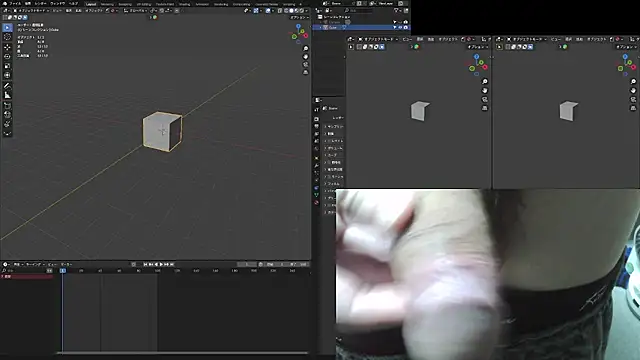Expand the Cube item in the outliner
The height and width of the screenshot is (360, 640).
pyautogui.click(x=321, y=27)
